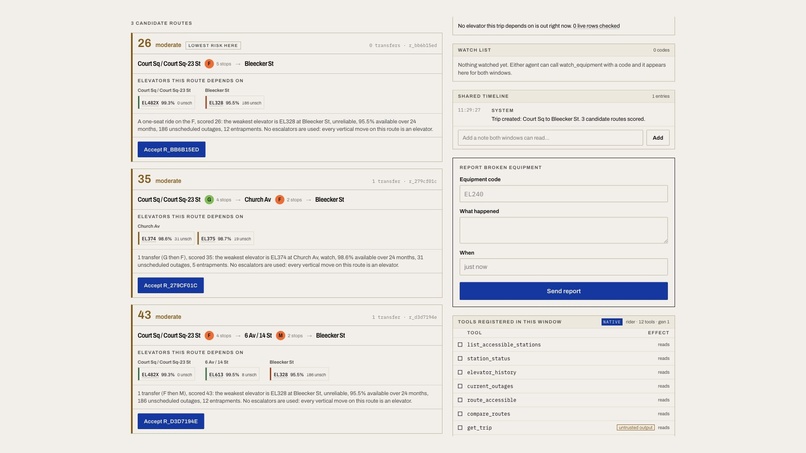Focus the Equipment code field
The width and height of the screenshot is (806, 453).
[563, 194]
